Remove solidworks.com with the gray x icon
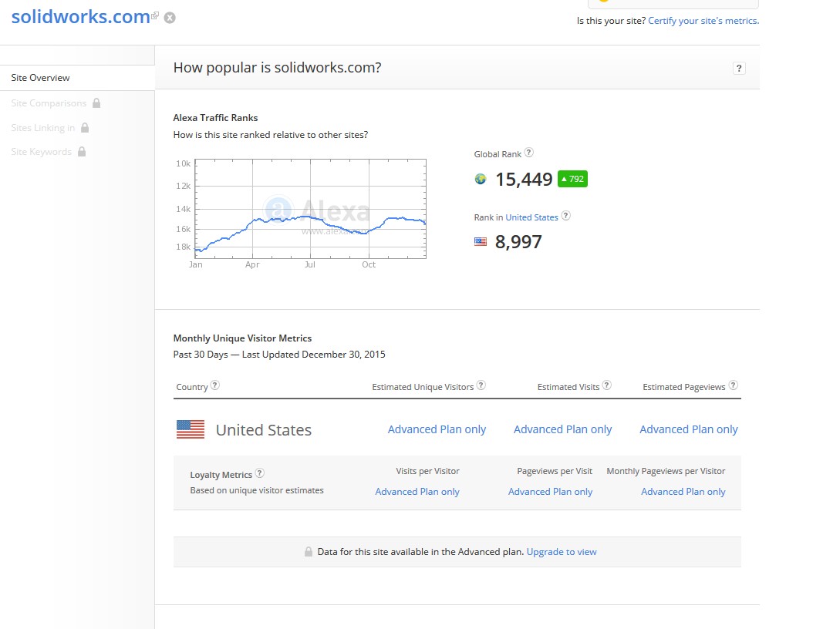This screenshot has height=629, width=840. click(170, 18)
